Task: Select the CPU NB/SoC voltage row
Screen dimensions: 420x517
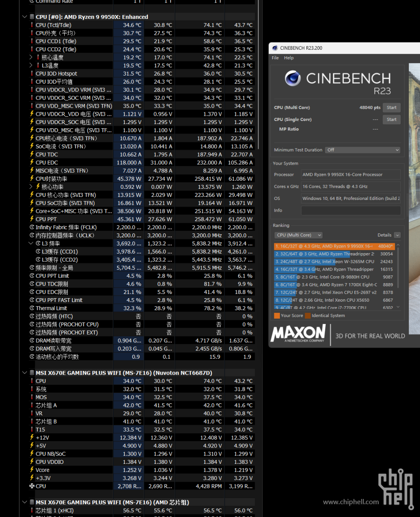Action: [x=141, y=454]
